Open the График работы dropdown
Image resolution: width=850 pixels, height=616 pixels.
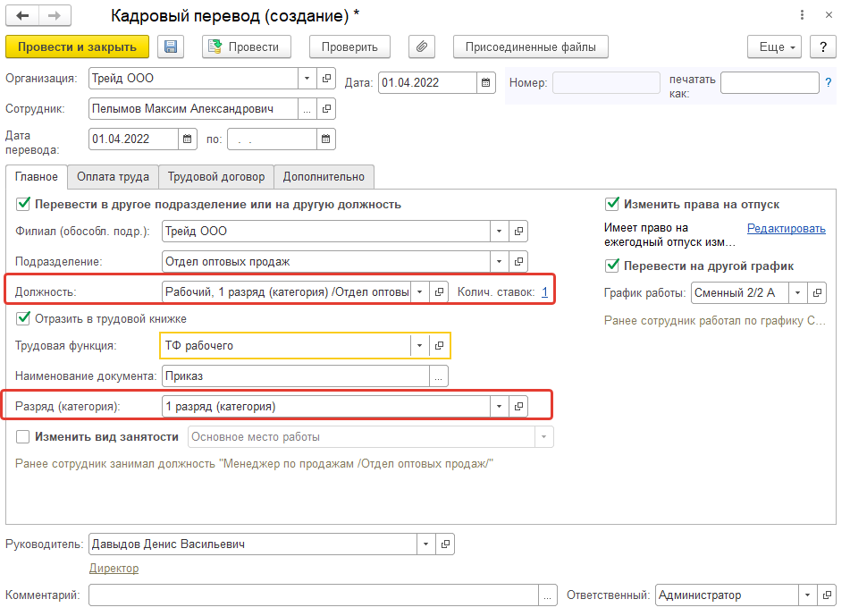click(x=795, y=292)
